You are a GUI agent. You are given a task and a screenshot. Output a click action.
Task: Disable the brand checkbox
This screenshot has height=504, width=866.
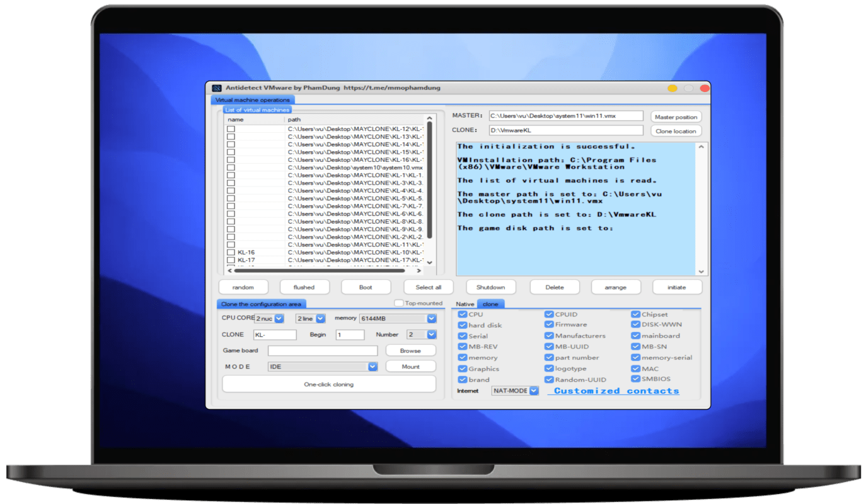[463, 380]
